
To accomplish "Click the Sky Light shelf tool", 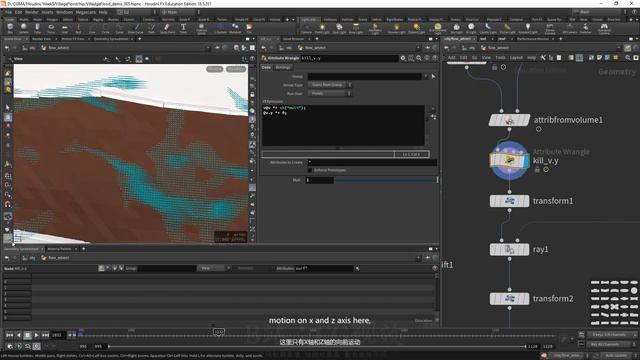I will [456, 28].
